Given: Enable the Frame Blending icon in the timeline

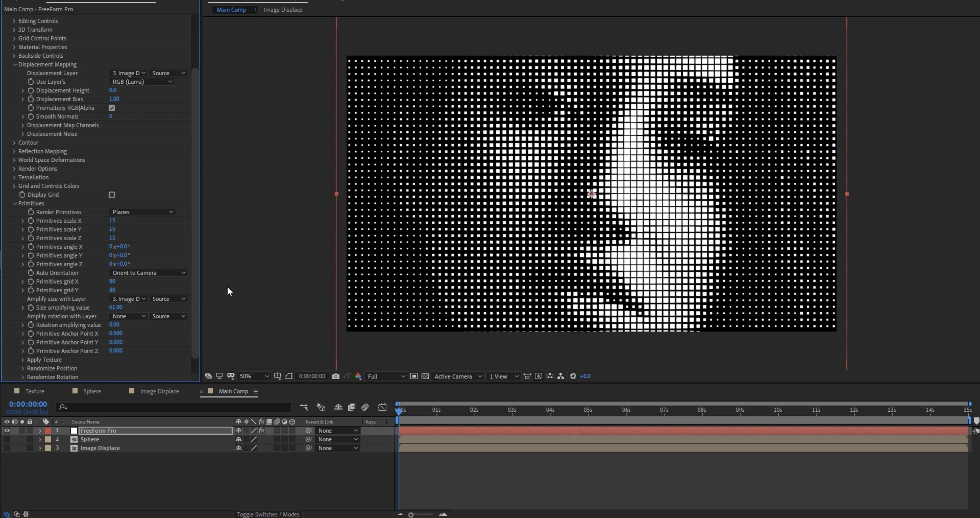Looking at the screenshot, I should [x=352, y=407].
